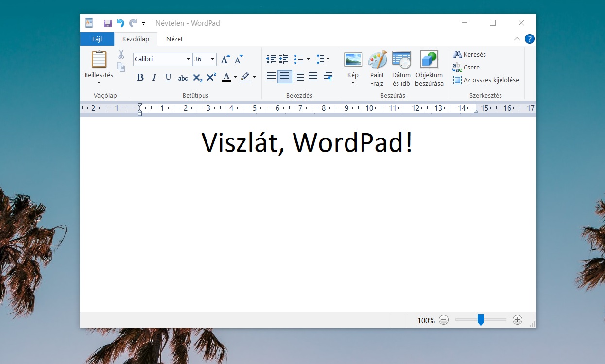Open the text color dropdown arrow

pos(236,77)
